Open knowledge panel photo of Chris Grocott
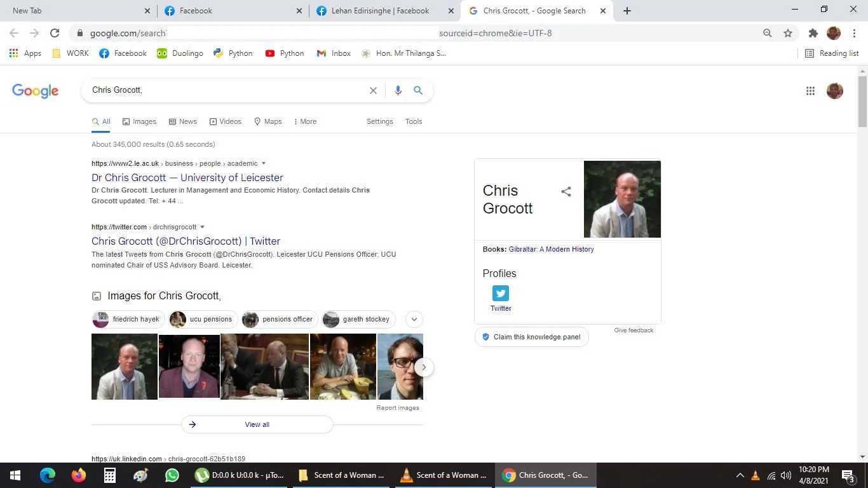This screenshot has width=868, height=488. point(622,199)
